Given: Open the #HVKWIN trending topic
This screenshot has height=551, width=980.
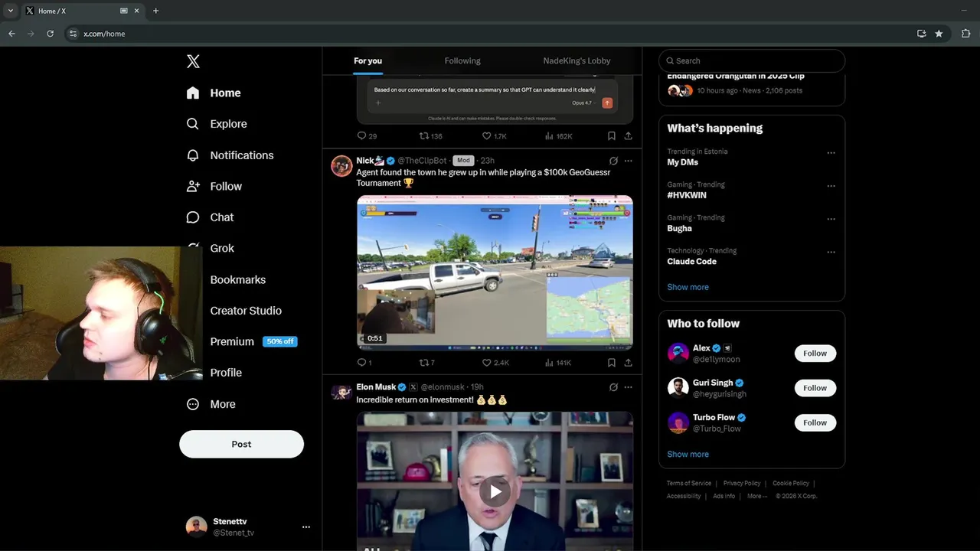Looking at the screenshot, I should 687,195.
